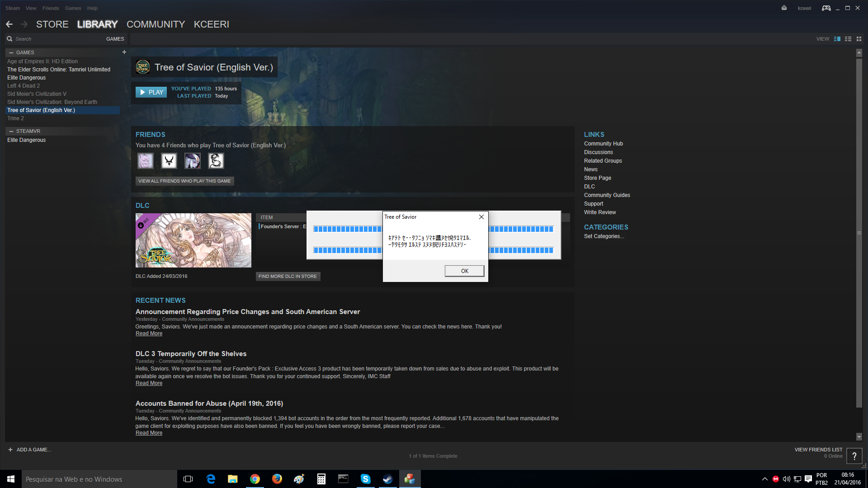Add a category with plus icon
This screenshot has width=868, height=488.
click(124, 52)
